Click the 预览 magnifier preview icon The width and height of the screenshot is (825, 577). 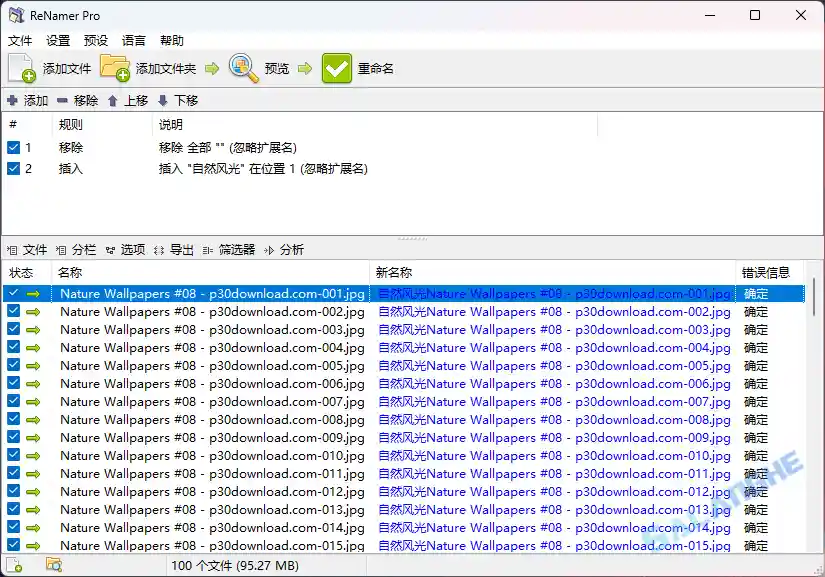pyautogui.click(x=241, y=68)
